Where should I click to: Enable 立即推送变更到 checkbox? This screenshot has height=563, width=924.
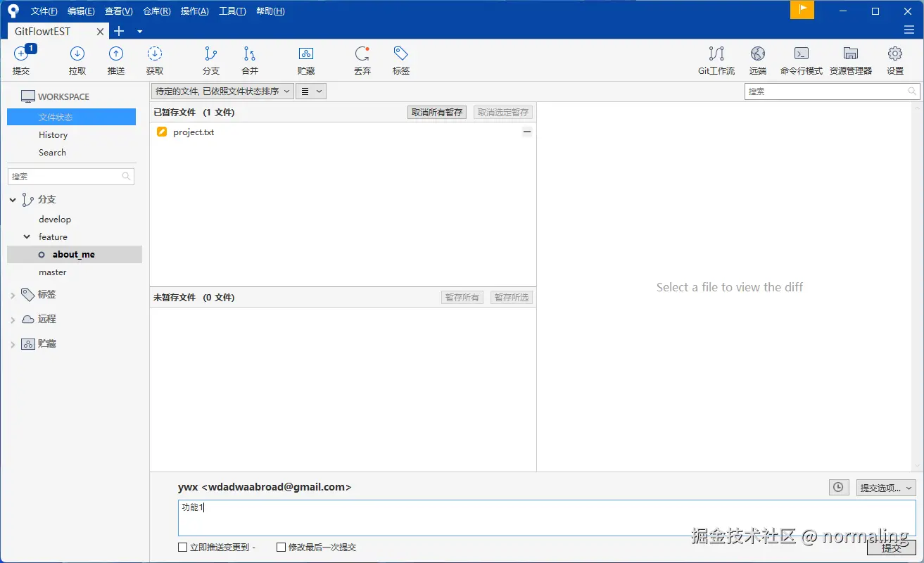pos(183,547)
